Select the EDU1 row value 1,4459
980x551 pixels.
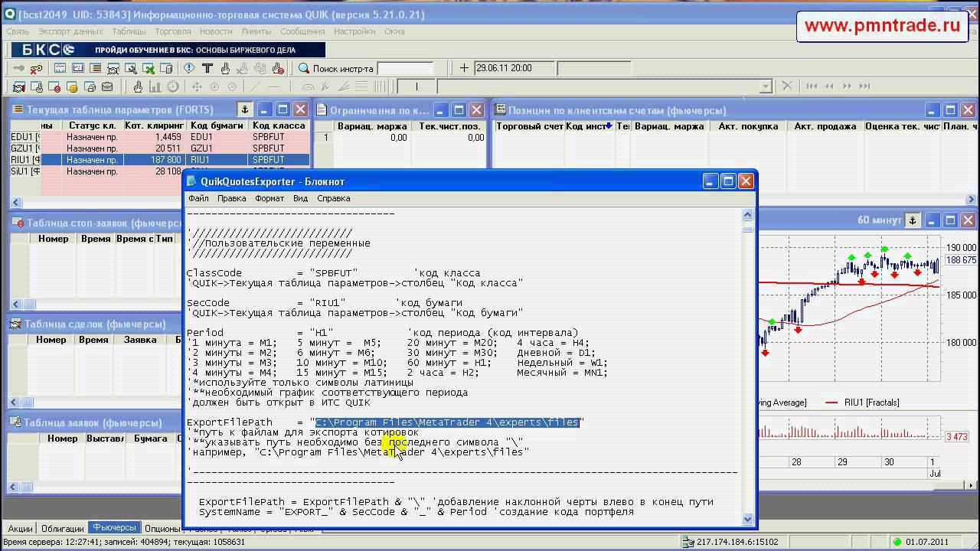click(168, 137)
